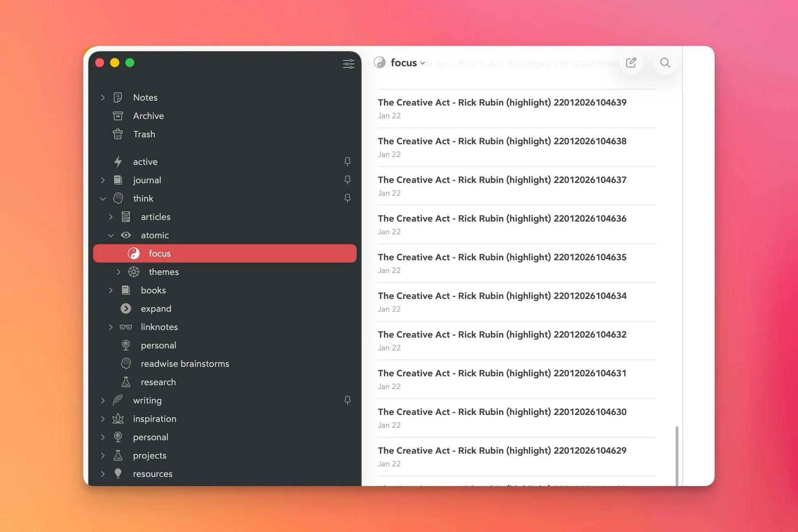Open note ending in 22012026104636
Viewport: 798px width, 532px height.
516,224
